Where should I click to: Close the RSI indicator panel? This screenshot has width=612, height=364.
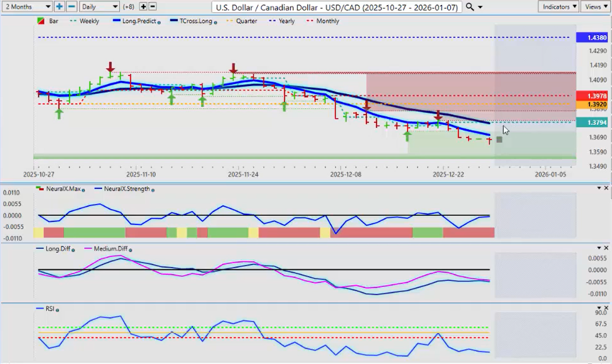pos(606,308)
